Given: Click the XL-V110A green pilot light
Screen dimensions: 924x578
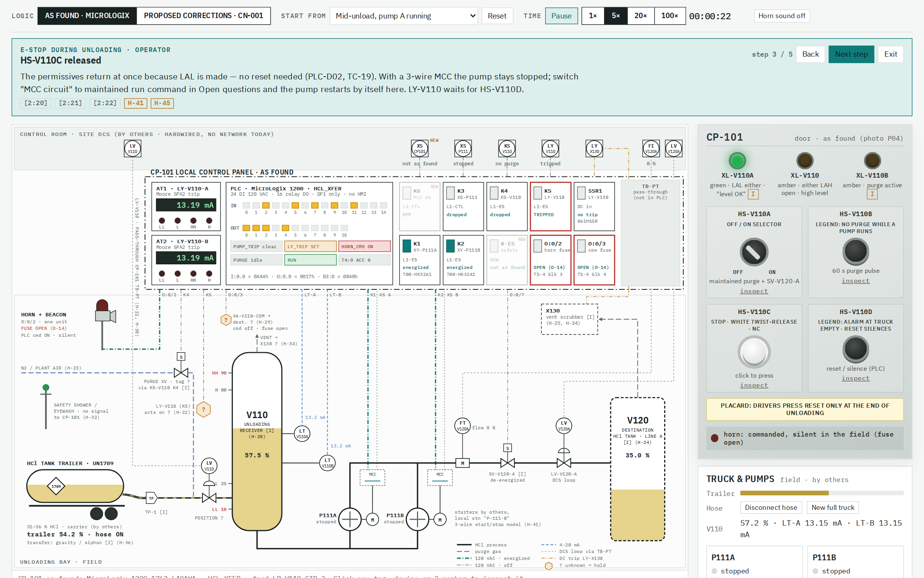Looking at the screenshot, I should [737, 161].
